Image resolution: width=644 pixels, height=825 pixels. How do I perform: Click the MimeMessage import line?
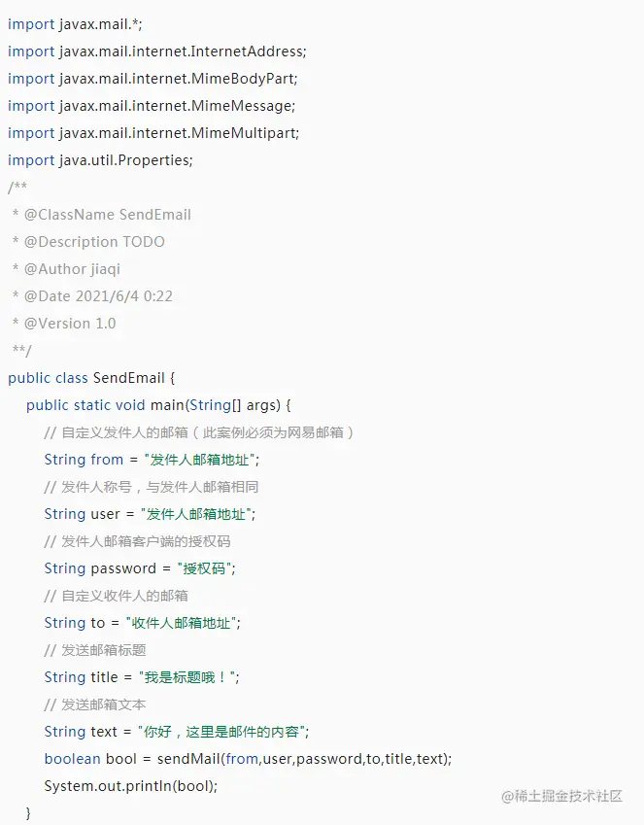point(152,106)
